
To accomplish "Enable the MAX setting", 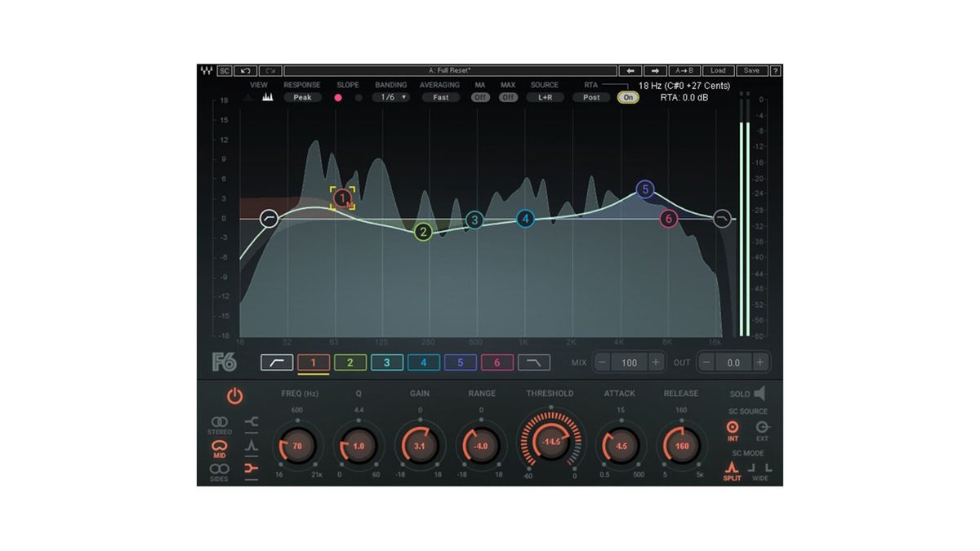I will (507, 97).
